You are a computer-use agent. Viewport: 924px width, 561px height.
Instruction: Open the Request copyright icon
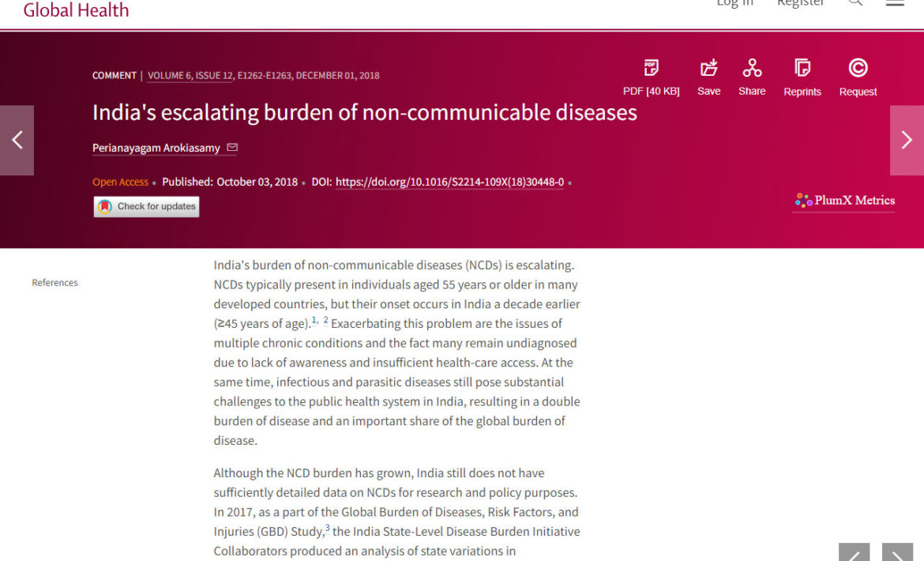pos(858,68)
